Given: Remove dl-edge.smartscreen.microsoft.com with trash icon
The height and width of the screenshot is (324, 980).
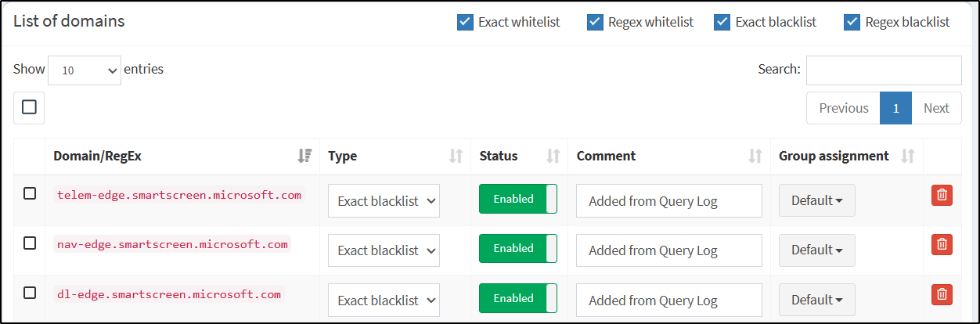Looking at the screenshot, I should click(942, 294).
